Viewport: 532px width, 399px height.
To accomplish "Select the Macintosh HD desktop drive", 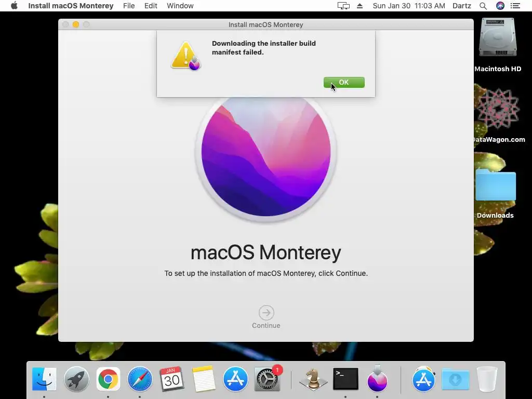I will [498, 44].
